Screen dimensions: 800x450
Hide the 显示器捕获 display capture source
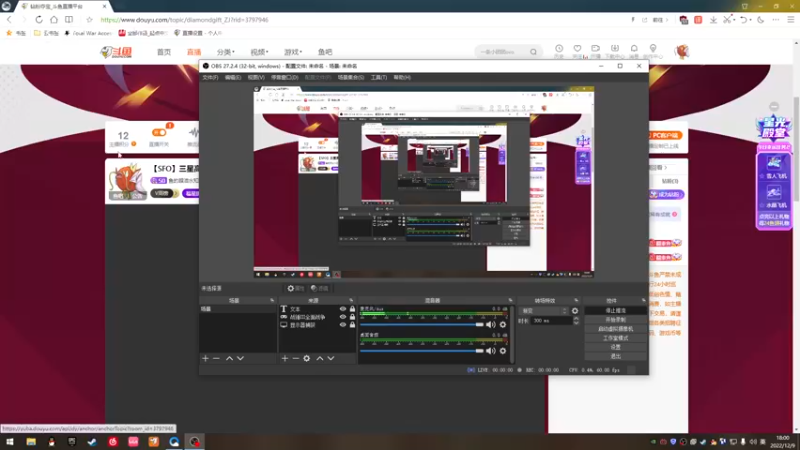tap(343, 324)
